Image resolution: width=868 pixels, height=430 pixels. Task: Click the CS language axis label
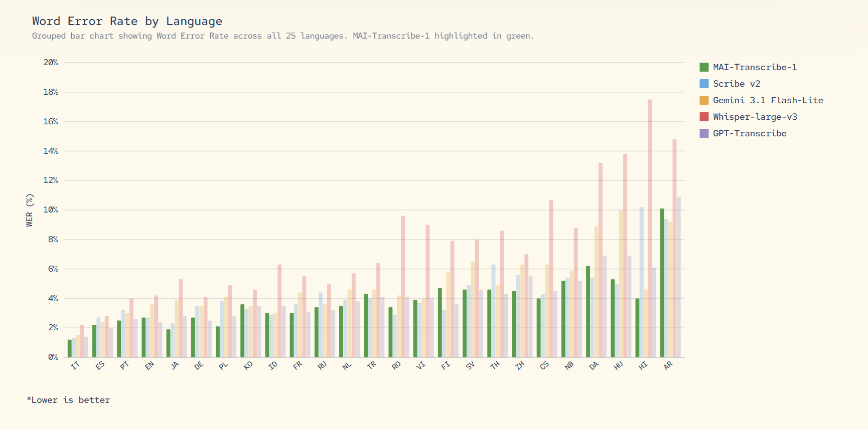point(544,365)
